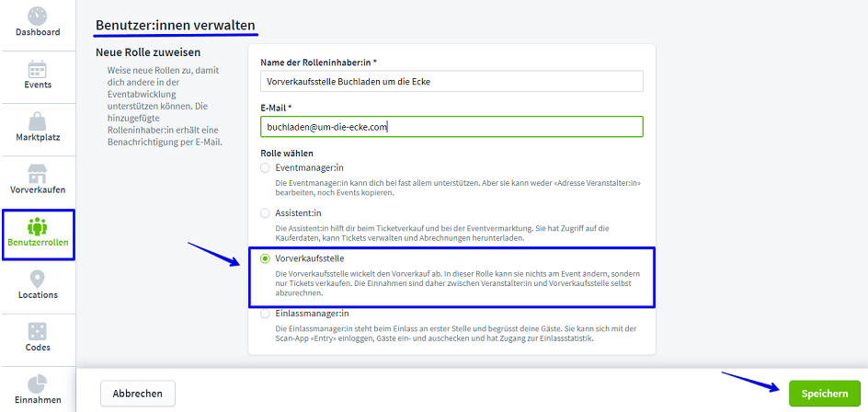
Task: Open Einnahmen pie chart icon
Action: click(38, 383)
